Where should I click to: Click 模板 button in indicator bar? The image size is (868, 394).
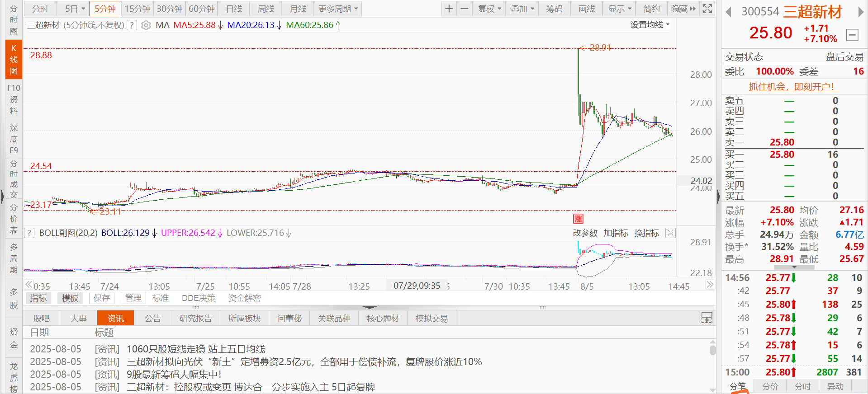tap(70, 298)
